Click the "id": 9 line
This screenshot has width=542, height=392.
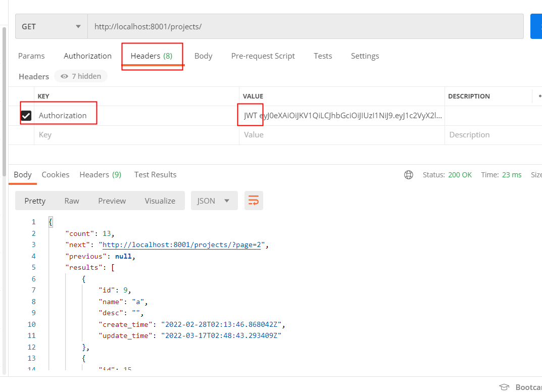115,290
